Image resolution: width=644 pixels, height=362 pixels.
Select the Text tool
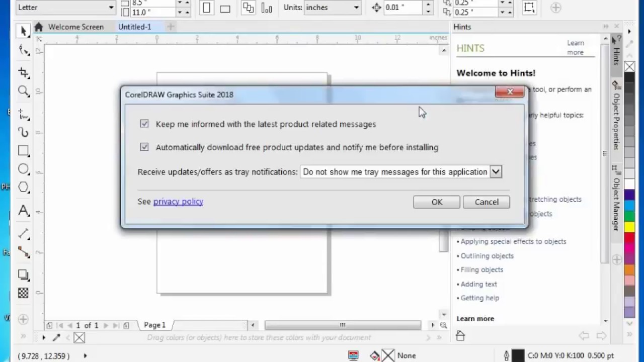point(23,210)
